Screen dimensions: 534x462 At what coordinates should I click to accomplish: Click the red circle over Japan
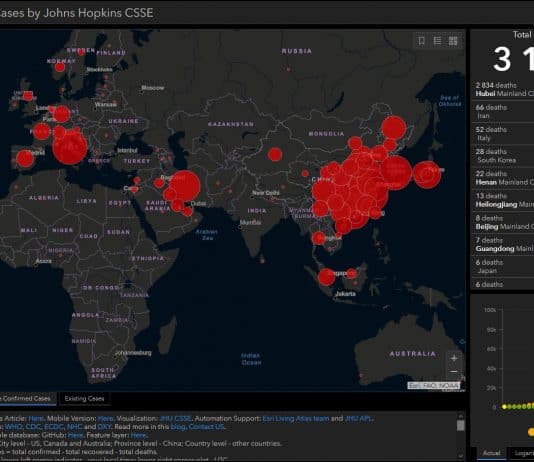[x=427, y=175]
